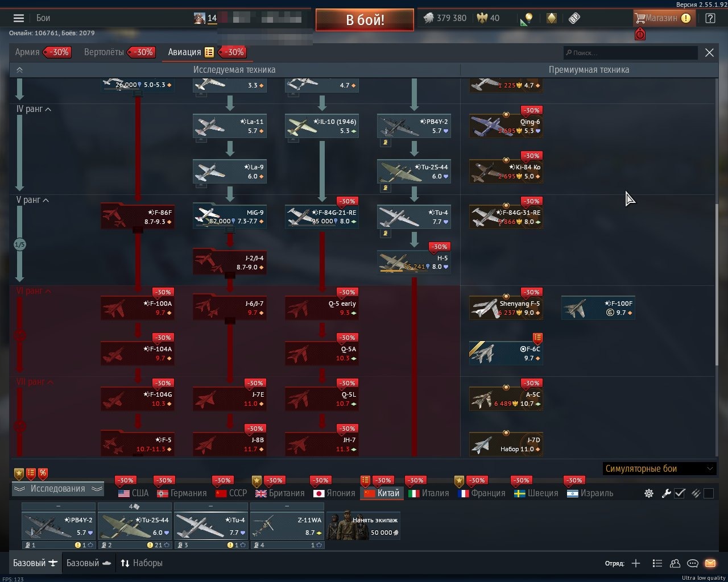Open the Симуляторные бои dropdown

pyautogui.click(x=659, y=469)
